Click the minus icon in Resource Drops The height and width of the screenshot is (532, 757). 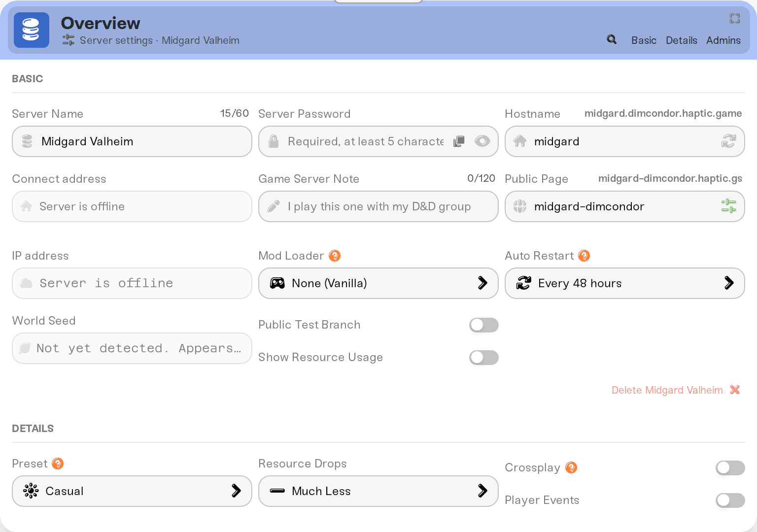[277, 491]
